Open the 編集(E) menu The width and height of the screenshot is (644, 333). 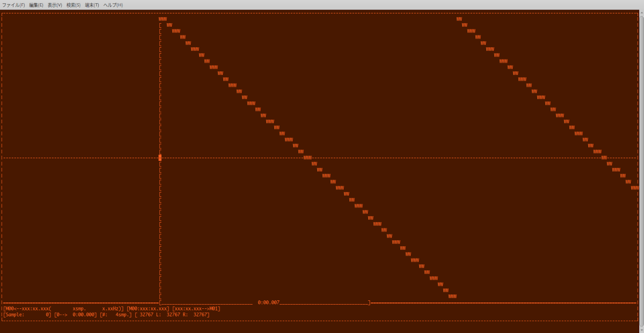pos(36,5)
